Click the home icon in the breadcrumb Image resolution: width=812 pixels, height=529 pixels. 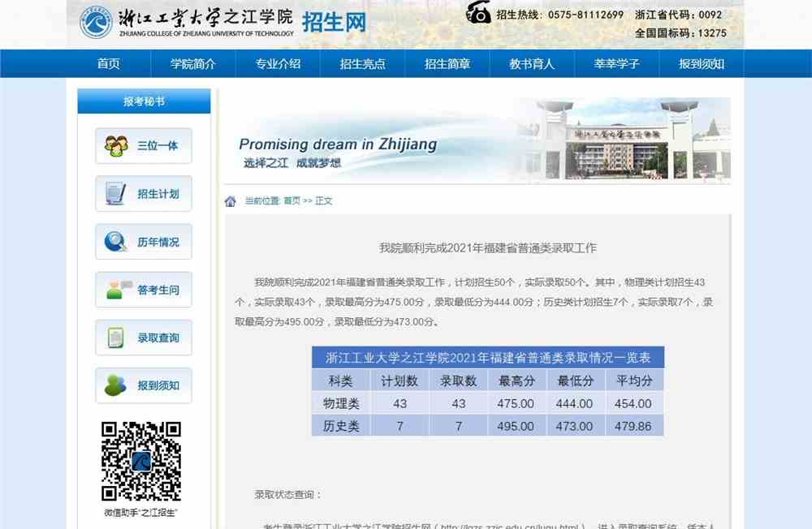click(231, 201)
